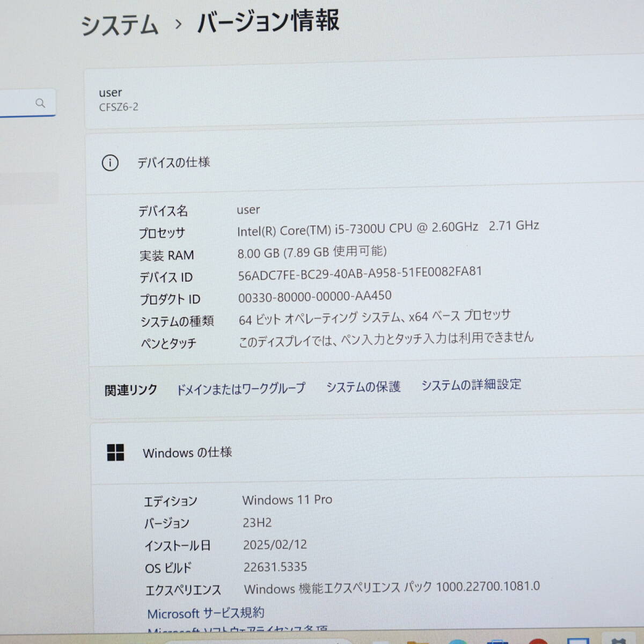644x644 pixels.
Task: Click the プロダクト ID label
Action: [x=170, y=299]
